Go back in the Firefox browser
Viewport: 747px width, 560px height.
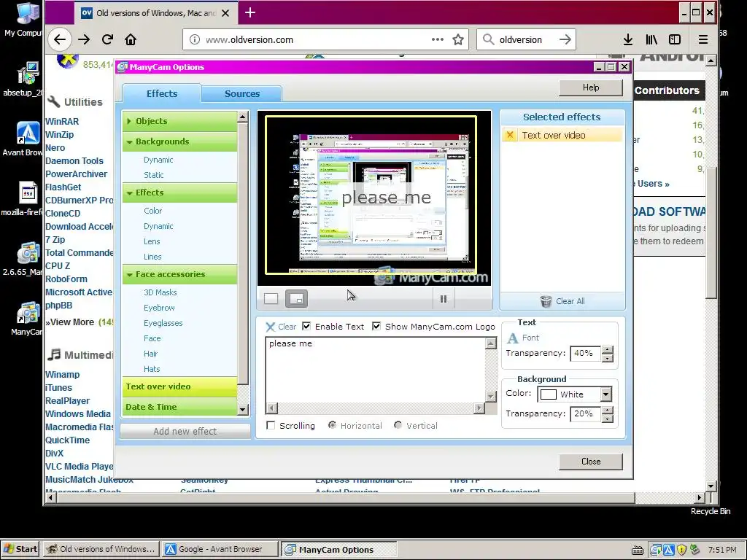coord(60,39)
